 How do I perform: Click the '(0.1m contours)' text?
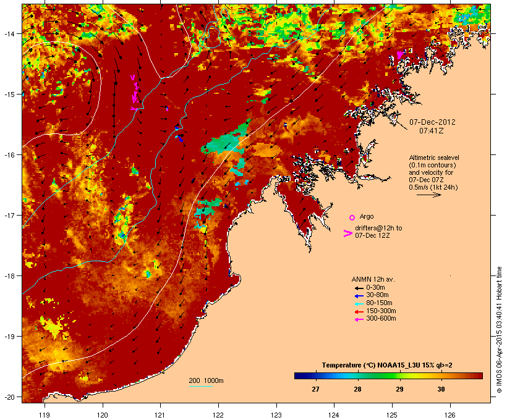coord(433,165)
